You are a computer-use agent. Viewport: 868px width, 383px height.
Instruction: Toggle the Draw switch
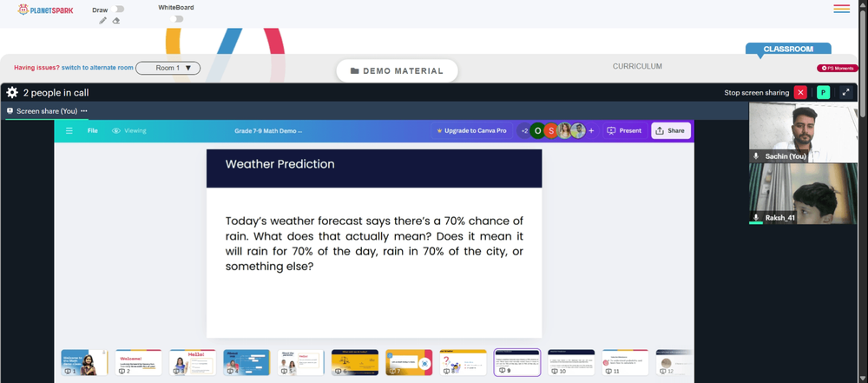point(117,9)
